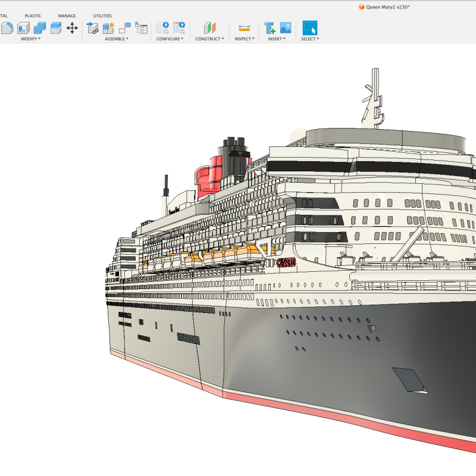Image resolution: width=476 pixels, height=476 pixels.
Task: Open the MANAGE ribbon tab
Action: [x=67, y=15]
